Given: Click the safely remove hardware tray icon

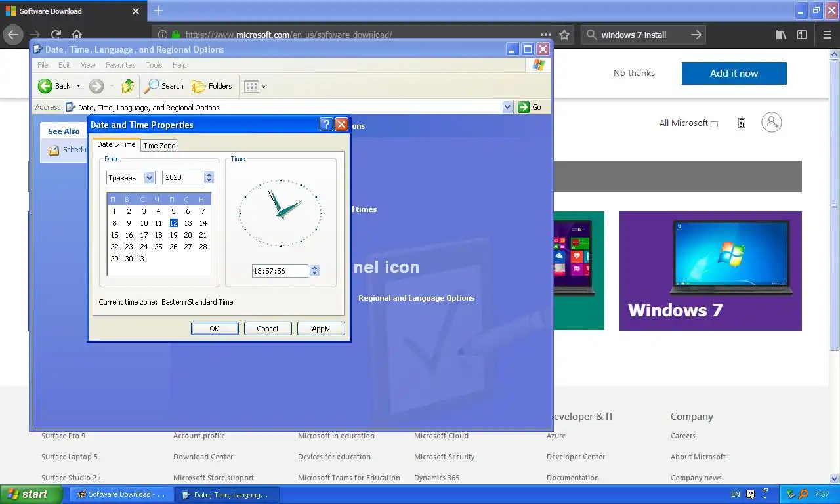Looking at the screenshot, I should [791, 494].
